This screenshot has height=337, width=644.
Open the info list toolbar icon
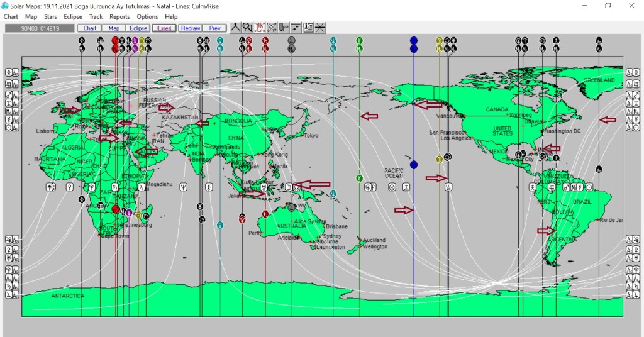308,28
